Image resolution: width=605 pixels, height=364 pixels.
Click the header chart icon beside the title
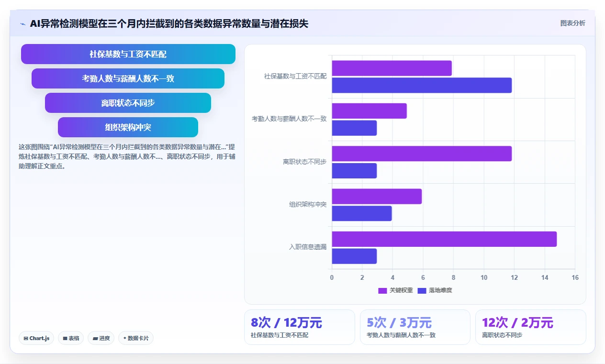point(22,24)
